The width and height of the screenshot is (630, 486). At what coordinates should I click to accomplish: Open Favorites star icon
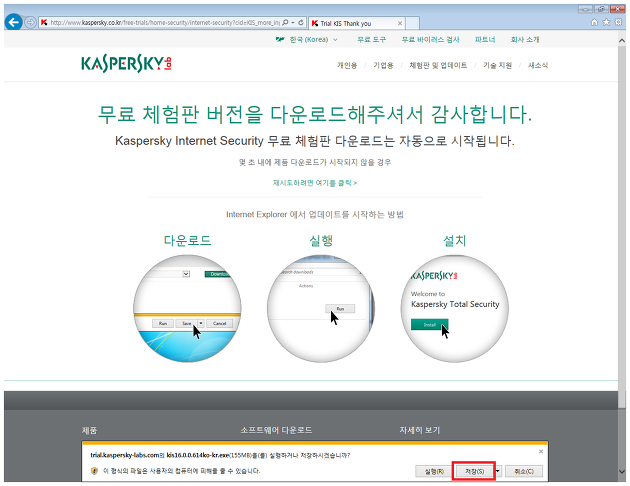tap(606, 22)
